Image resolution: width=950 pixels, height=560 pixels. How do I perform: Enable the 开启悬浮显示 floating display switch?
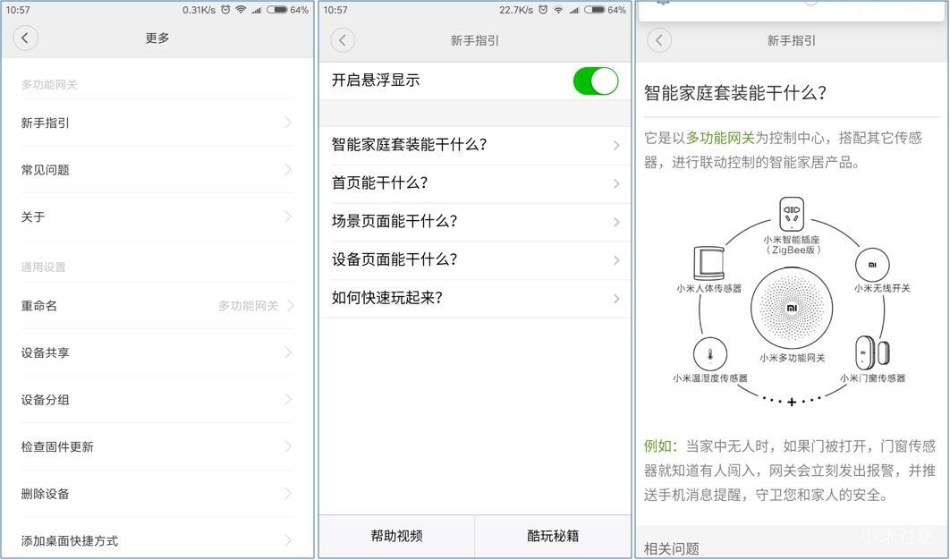(595, 81)
